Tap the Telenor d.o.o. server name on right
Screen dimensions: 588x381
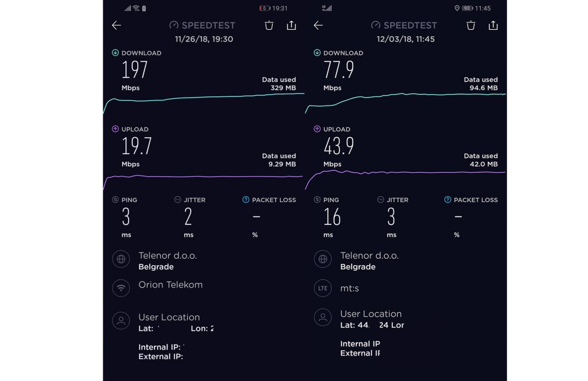(x=369, y=256)
